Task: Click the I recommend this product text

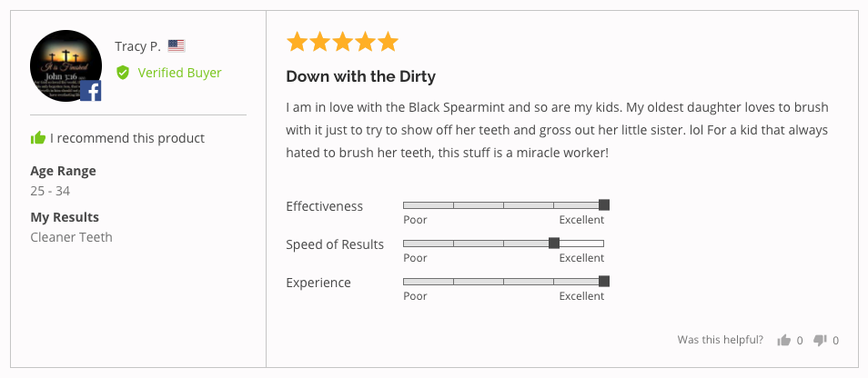Action: click(x=127, y=138)
